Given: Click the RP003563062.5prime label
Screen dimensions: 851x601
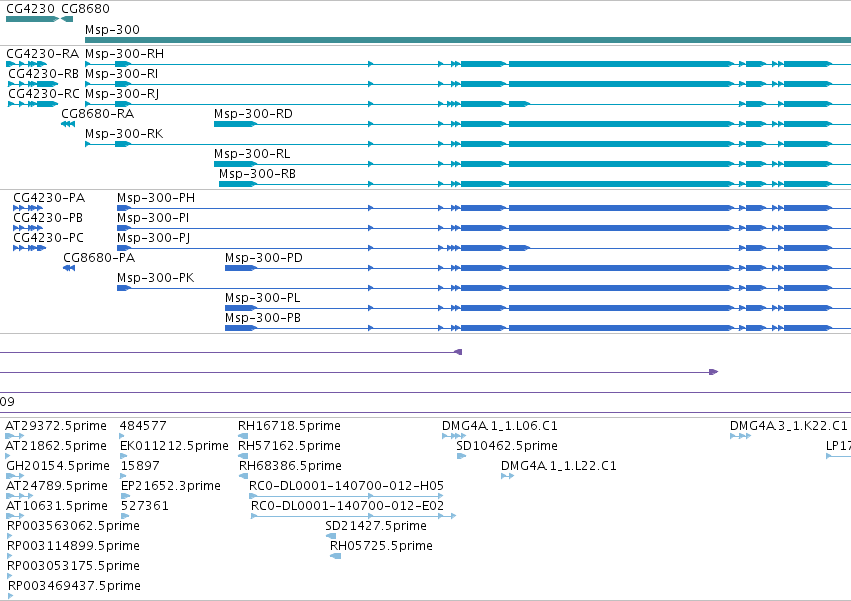Looking at the screenshot, I should pyautogui.click(x=73, y=526).
